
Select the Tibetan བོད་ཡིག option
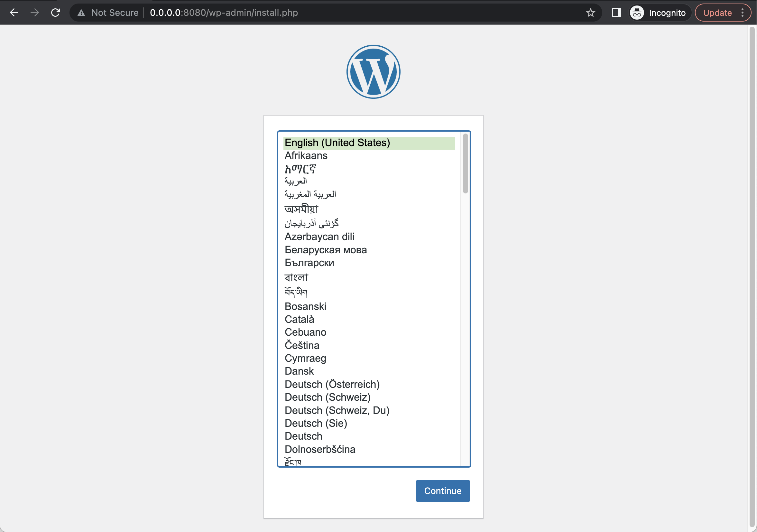pyautogui.click(x=369, y=292)
